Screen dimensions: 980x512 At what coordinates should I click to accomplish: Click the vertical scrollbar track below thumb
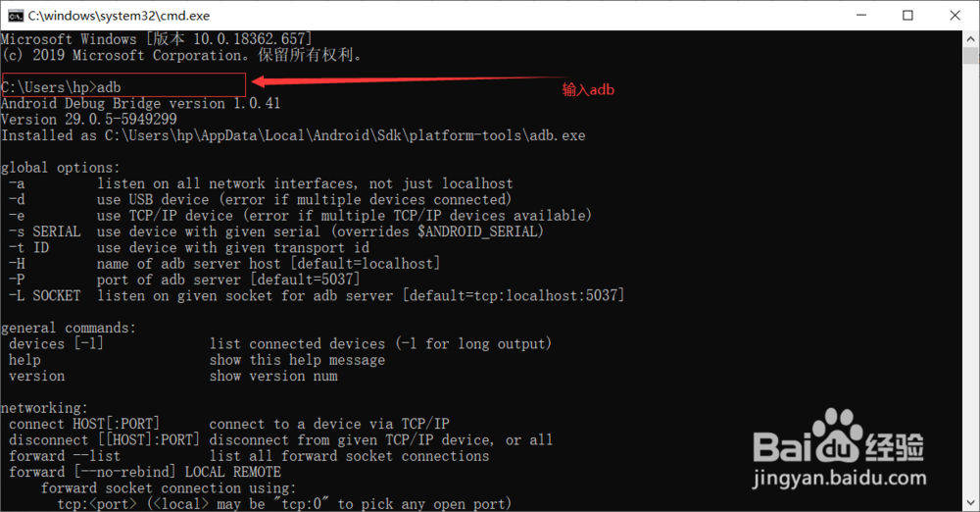[970, 279]
